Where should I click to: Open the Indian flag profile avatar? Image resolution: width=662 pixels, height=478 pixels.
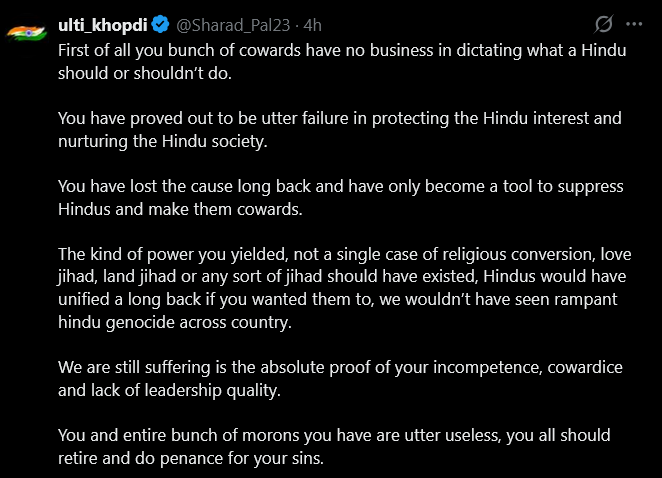[25, 32]
